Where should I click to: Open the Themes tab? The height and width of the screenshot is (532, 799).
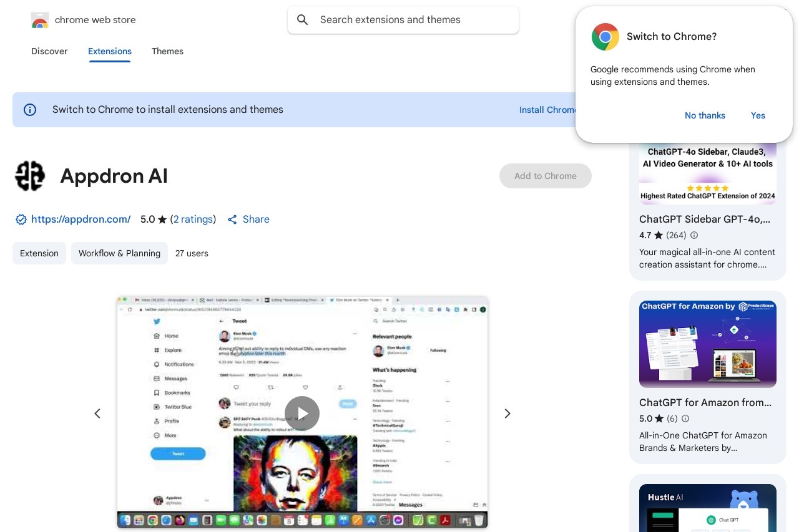click(167, 51)
